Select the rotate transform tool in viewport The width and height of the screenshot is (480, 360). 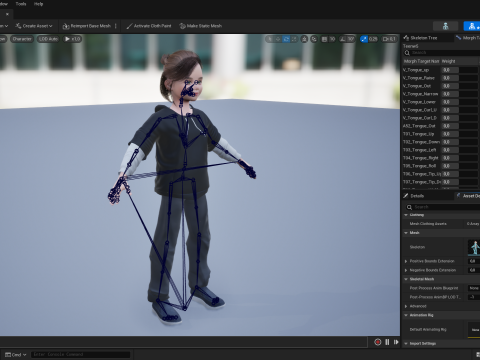click(x=286, y=39)
